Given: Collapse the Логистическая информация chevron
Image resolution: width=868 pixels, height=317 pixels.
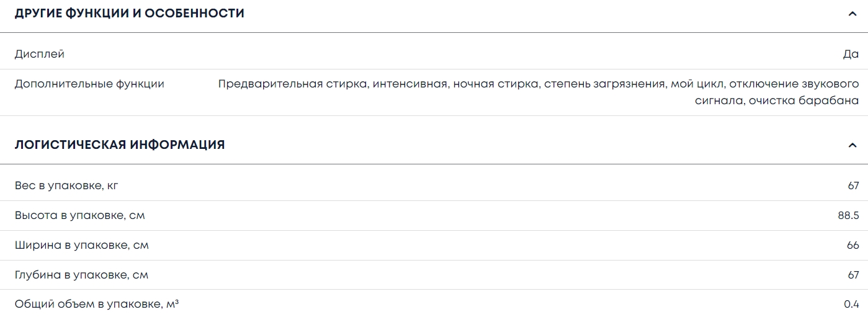Looking at the screenshot, I should [x=852, y=145].
